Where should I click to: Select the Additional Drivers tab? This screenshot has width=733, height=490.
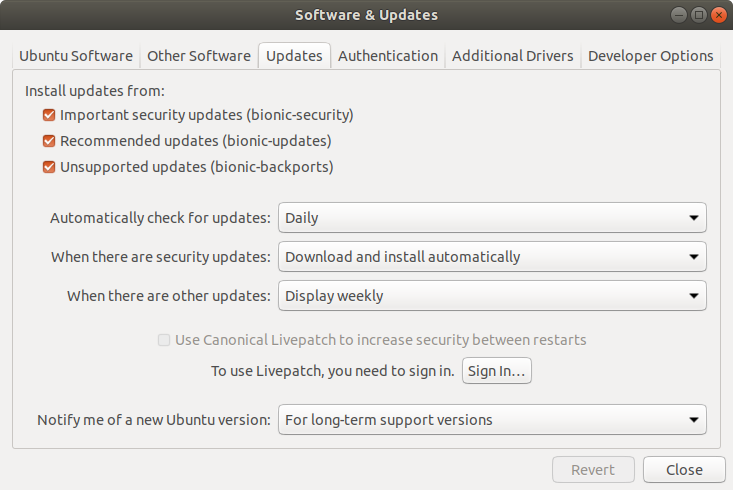513,56
